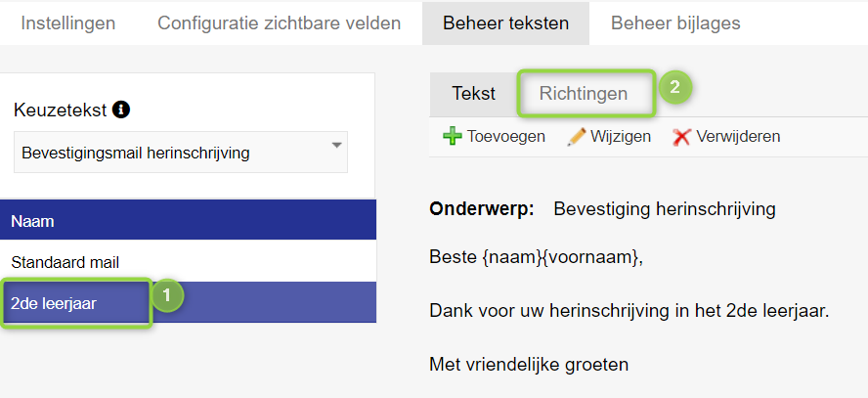Screen dimensions: 868x398
Task: Click the Wijzigen button label
Action: (621, 136)
